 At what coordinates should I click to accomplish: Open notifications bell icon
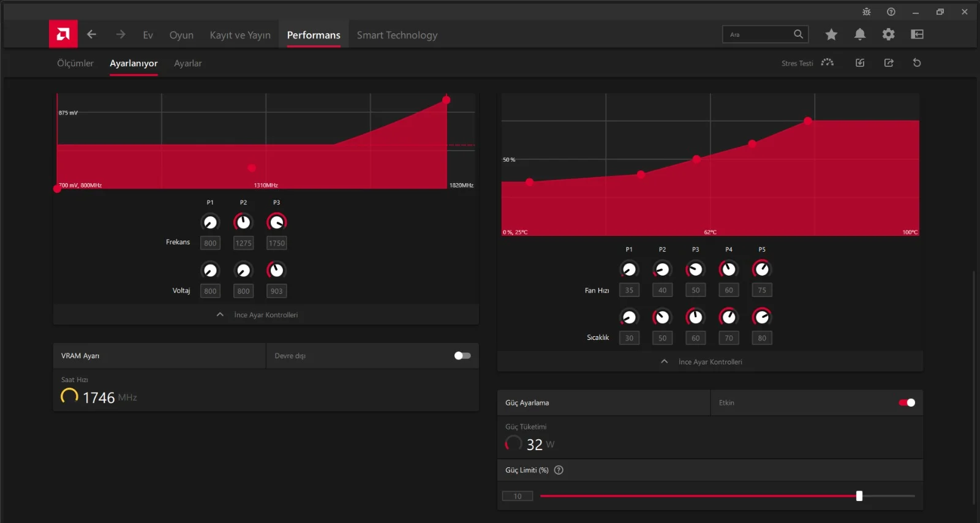[x=860, y=34]
